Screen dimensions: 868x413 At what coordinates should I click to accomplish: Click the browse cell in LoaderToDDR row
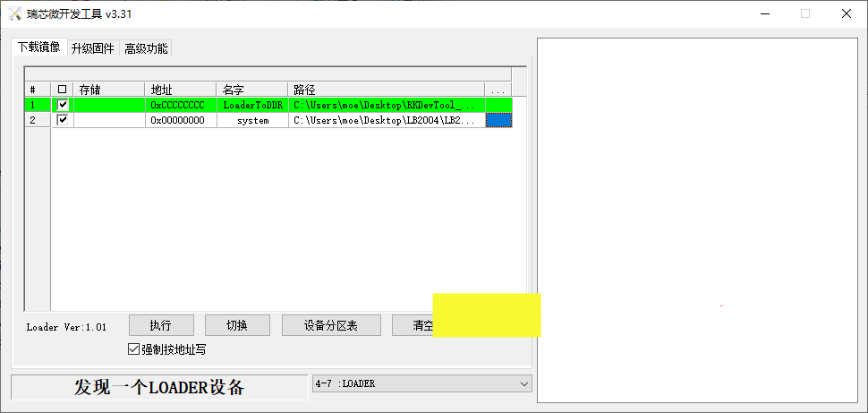pyautogui.click(x=498, y=105)
